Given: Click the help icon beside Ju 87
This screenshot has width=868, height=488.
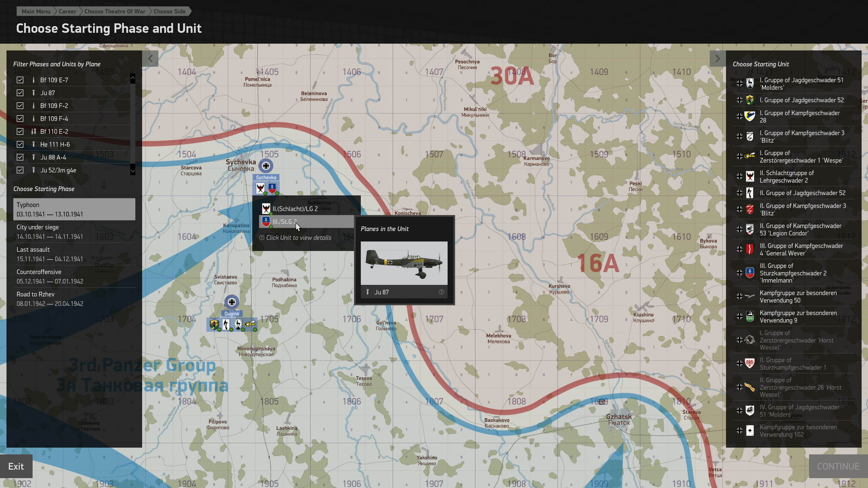Looking at the screenshot, I should pyautogui.click(x=441, y=292).
